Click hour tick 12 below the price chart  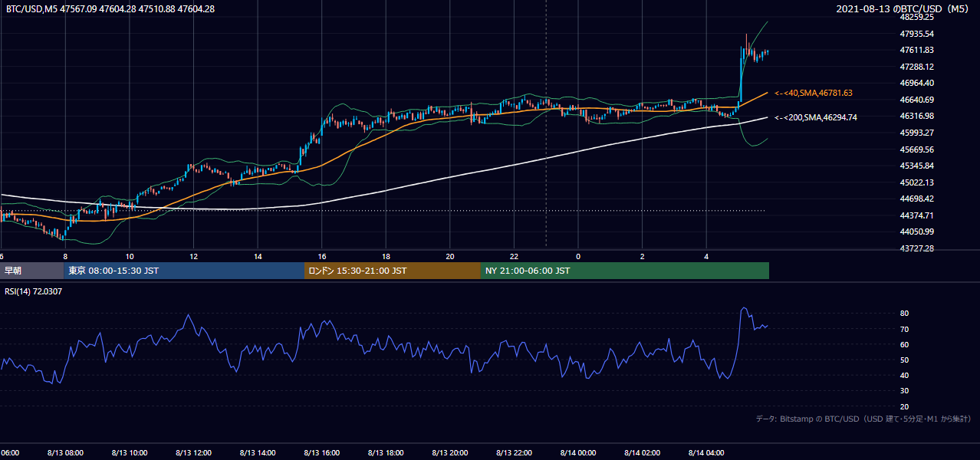click(x=193, y=256)
